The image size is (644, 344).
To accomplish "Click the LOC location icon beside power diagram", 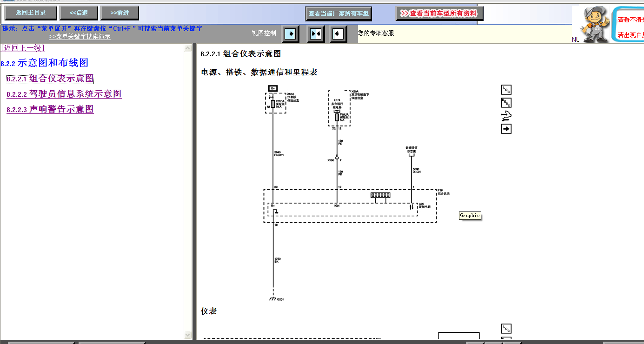I will tap(506, 90).
